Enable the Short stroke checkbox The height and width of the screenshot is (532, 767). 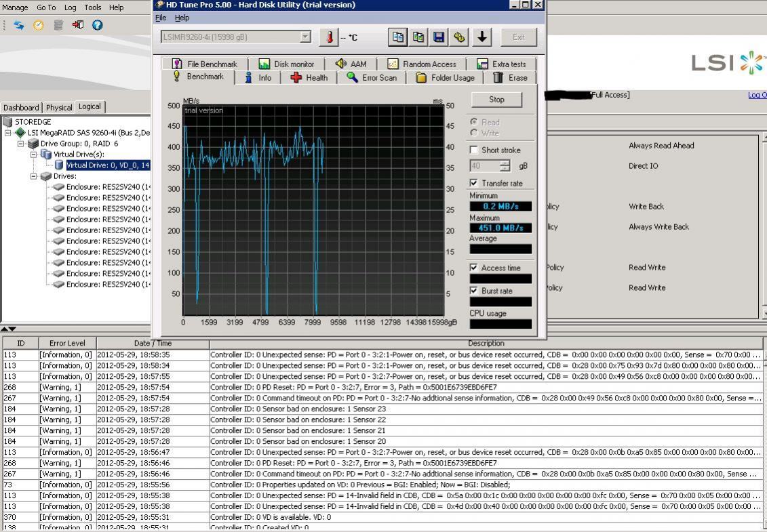[474, 150]
